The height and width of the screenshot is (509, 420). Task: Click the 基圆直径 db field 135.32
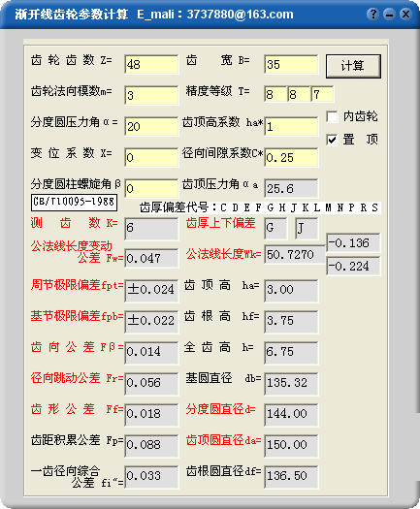(x=291, y=383)
